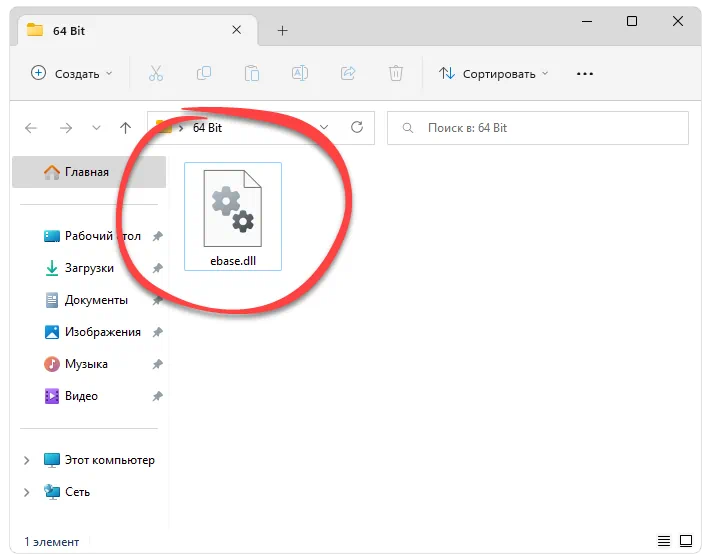The image size is (705, 555).
Task: Select the 64 Bit tab
Action: click(137, 31)
